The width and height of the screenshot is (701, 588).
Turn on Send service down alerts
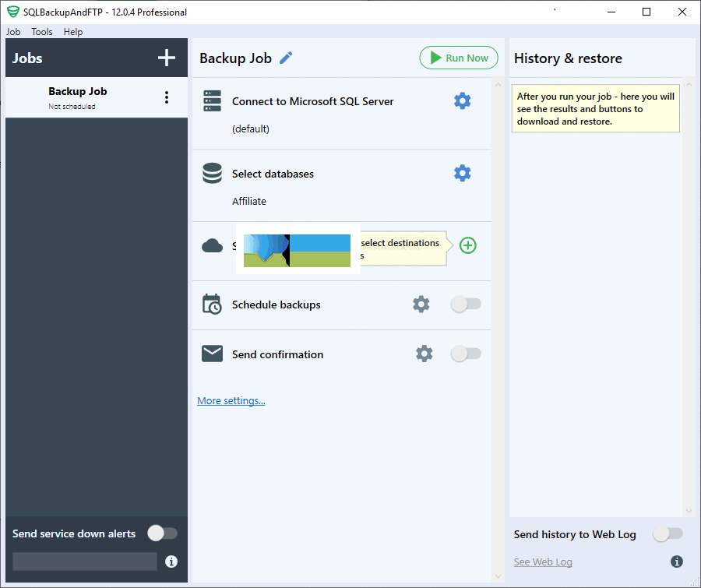coord(163,533)
